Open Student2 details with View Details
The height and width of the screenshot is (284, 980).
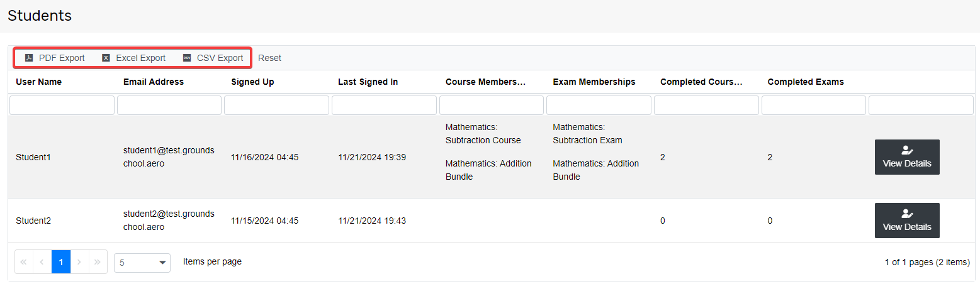pos(906,221)
